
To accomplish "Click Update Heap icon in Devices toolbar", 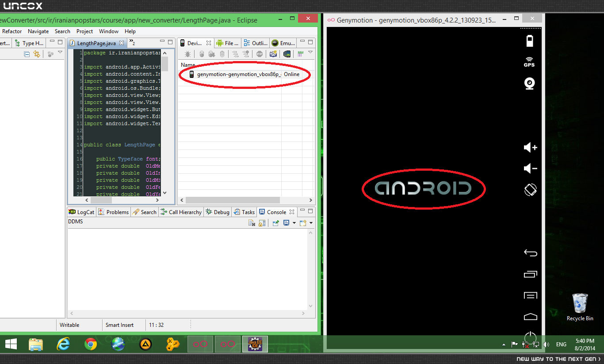I will [202, 54].
